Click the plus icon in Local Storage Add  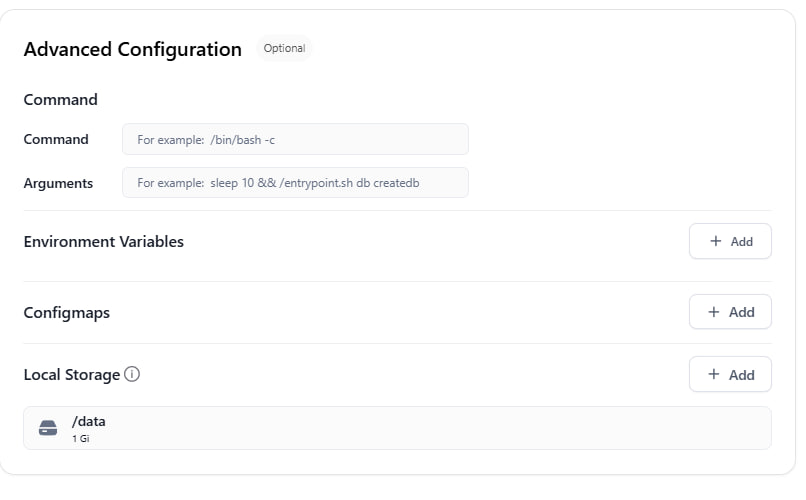coord(713,374)
